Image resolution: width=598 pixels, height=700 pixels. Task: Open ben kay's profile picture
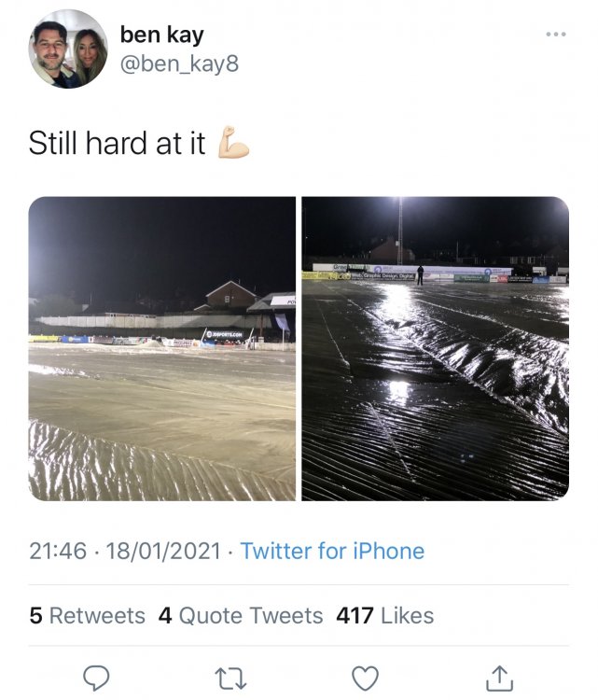point(67,49)
